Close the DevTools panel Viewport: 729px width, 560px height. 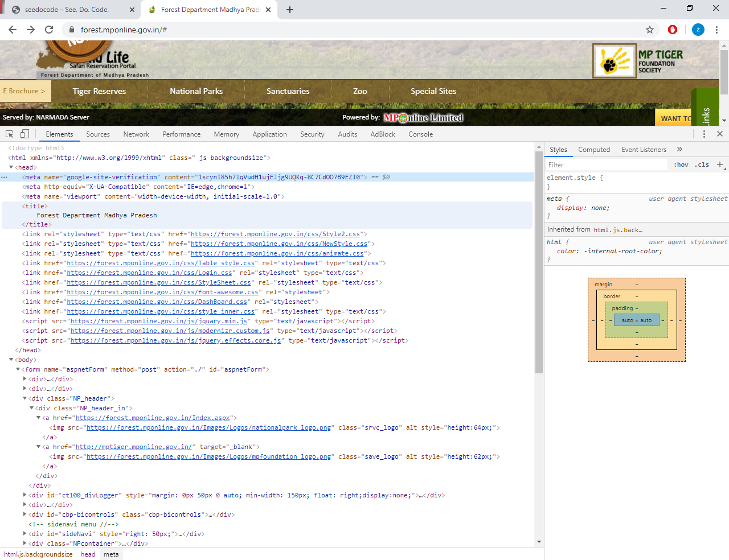click(x=720, y=134)
